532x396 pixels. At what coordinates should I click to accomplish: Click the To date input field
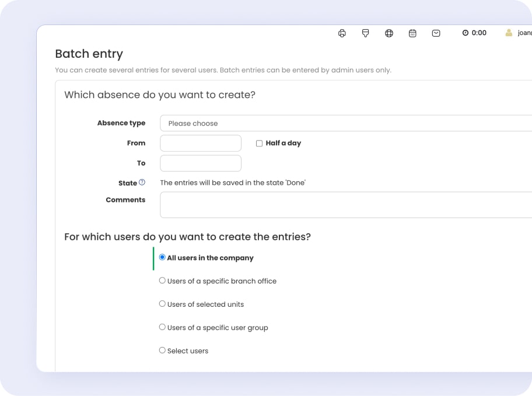click(x=200, y=163)
